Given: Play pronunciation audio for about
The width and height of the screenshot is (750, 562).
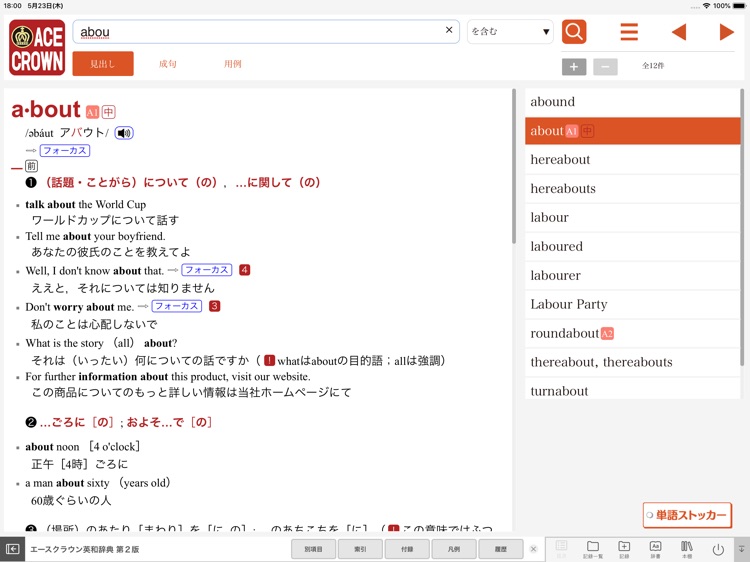Looking at the screenshot, I should (124, 133).
